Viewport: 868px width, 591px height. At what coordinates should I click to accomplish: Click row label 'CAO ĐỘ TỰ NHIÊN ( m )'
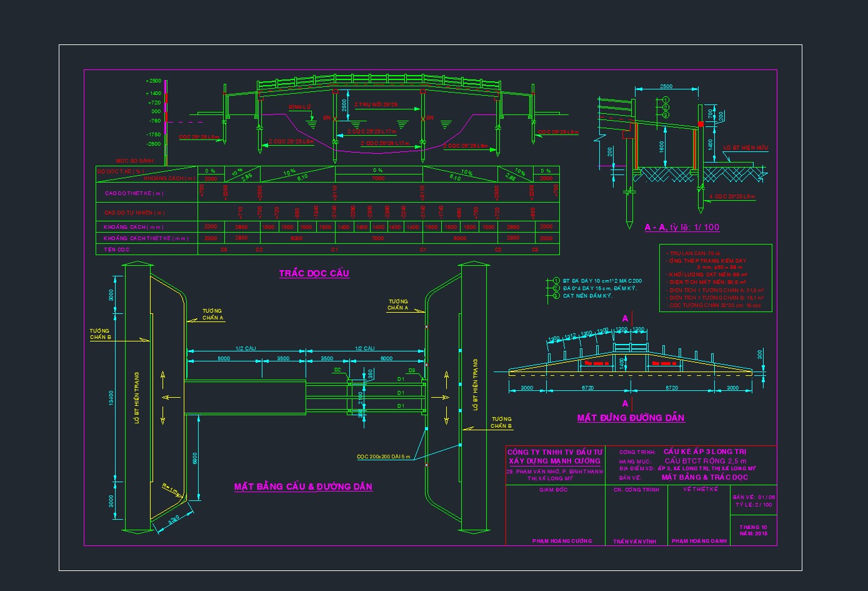click(134, 213)
